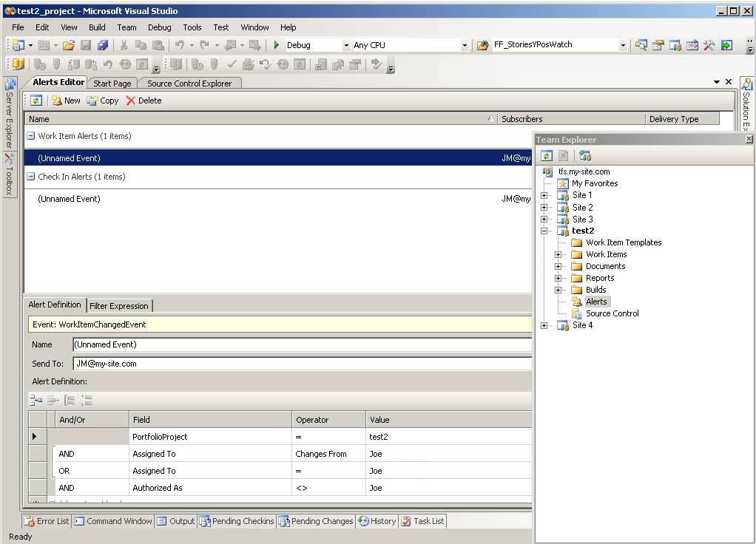Copy the selected alert
The image size is (756, 544).
pyautogui.click(x=103, y=101)
